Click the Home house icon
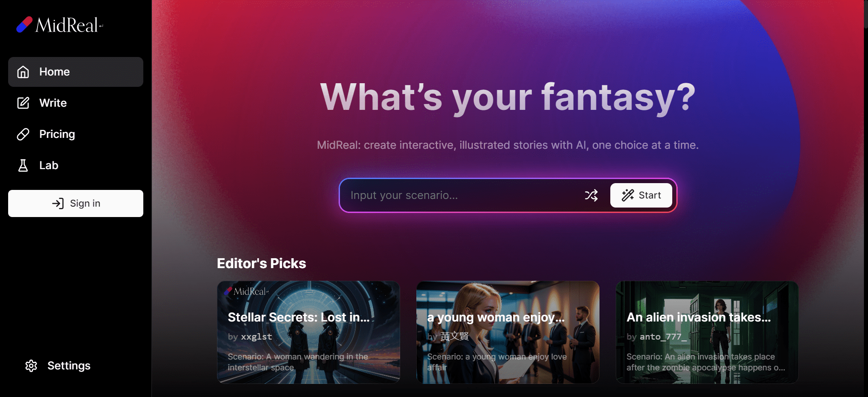 [23, 72]
